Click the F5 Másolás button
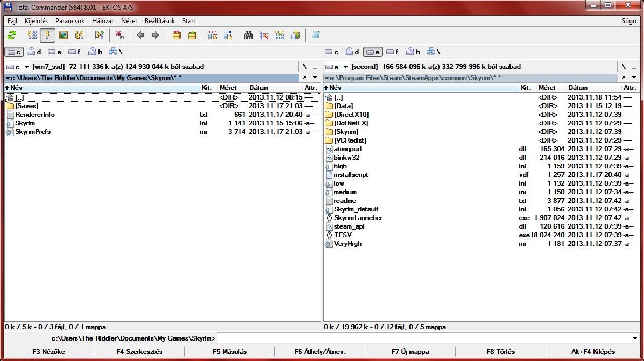 [x=230, y=352]
